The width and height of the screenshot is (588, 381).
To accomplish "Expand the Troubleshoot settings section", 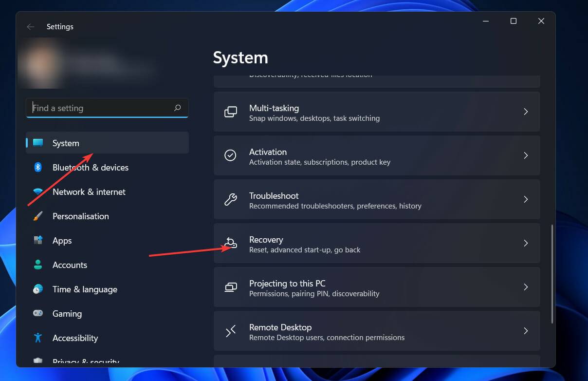I will point(376,199).
